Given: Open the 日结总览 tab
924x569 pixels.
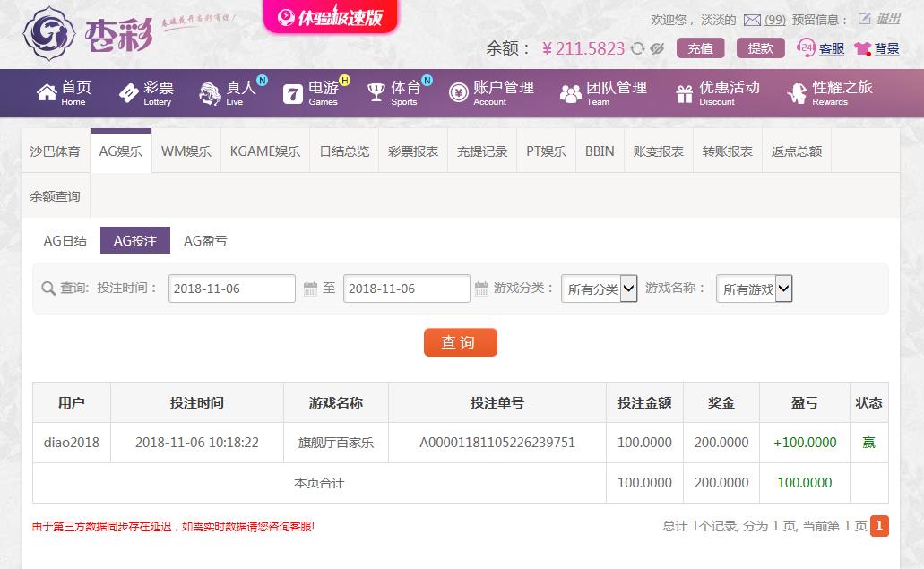Looking at the screenshot, I should coord(344,151).
